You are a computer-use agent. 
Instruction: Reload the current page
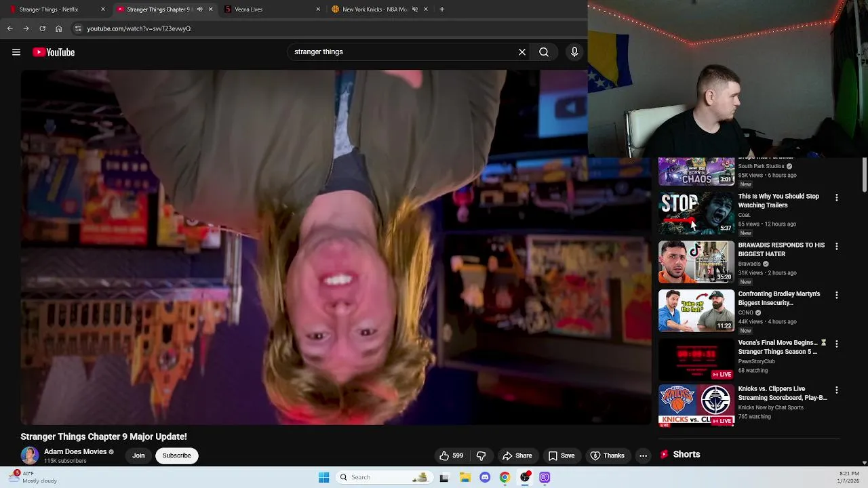42,28
